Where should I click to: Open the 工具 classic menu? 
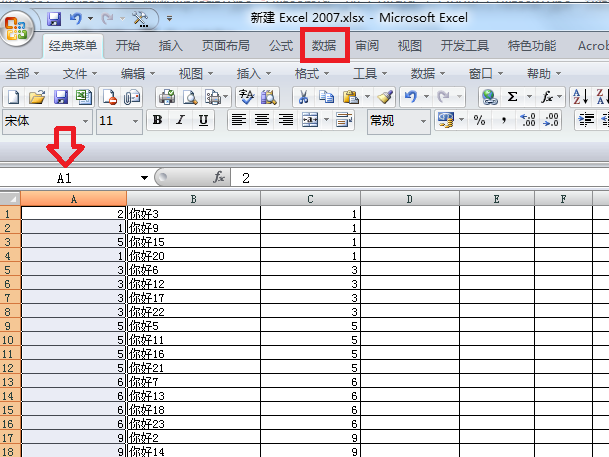point(370,73)
